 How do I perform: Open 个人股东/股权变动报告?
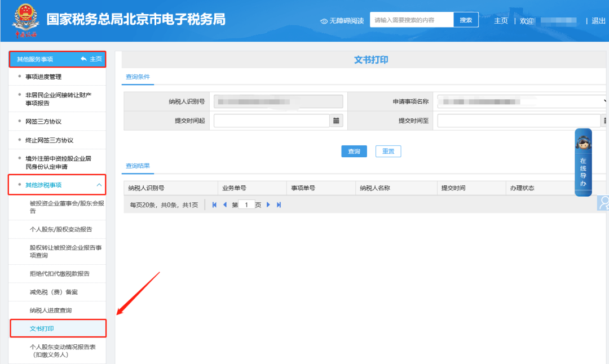point(61,229)
